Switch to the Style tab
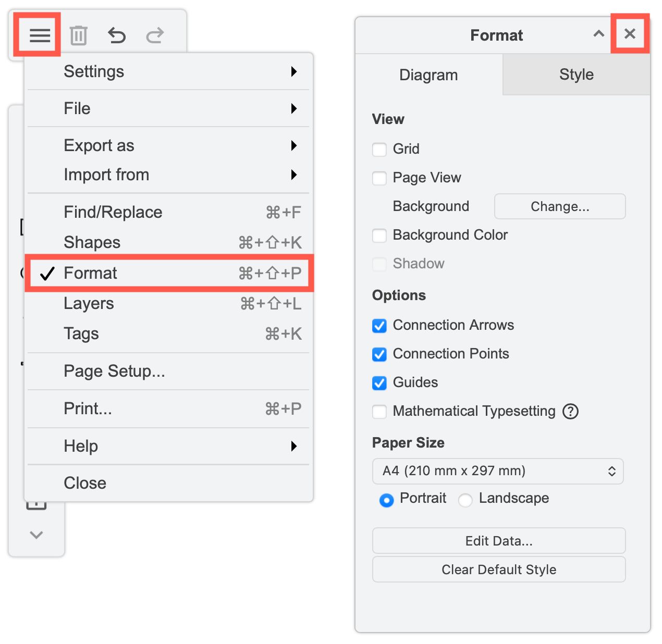The image size is (662, 644). point(576,75)
